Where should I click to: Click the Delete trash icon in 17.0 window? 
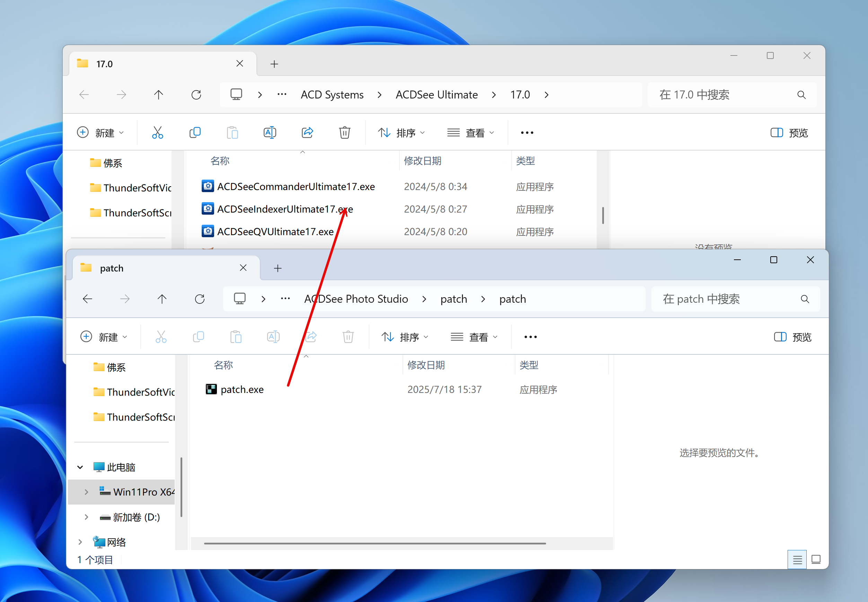click(x=344, y=133)
